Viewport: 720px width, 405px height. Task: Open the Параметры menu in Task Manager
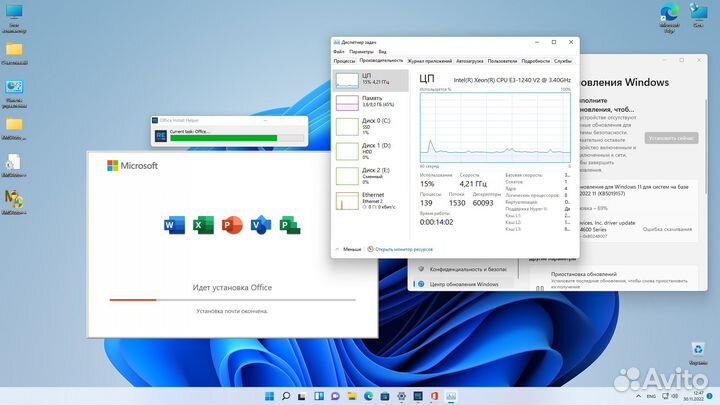tap(361, 51)
